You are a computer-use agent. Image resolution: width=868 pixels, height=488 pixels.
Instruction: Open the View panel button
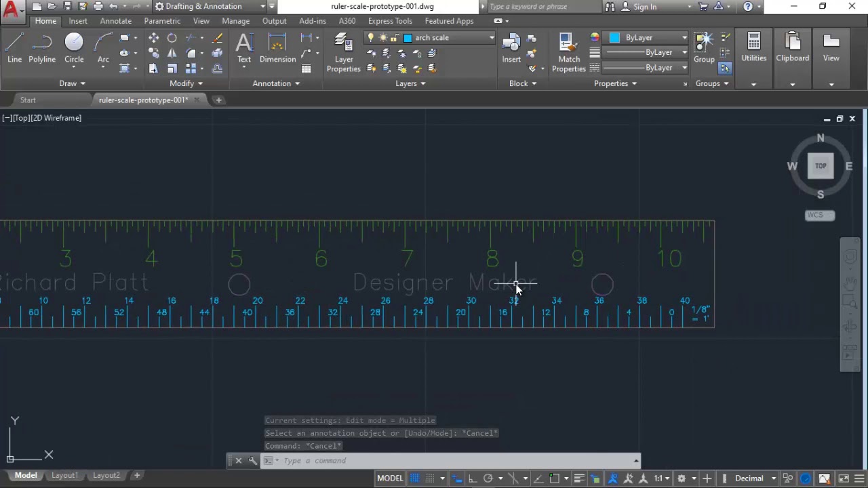831,49
